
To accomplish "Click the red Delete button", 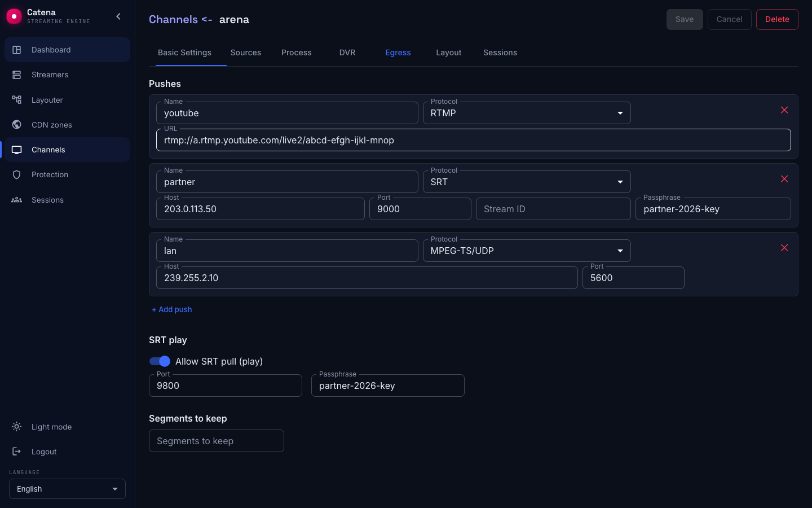I will [777, 19].
